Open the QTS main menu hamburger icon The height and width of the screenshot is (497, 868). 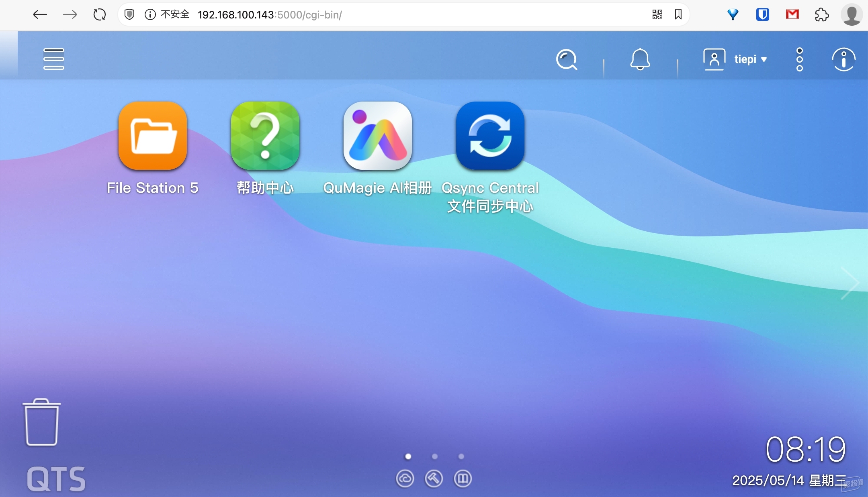53,59
